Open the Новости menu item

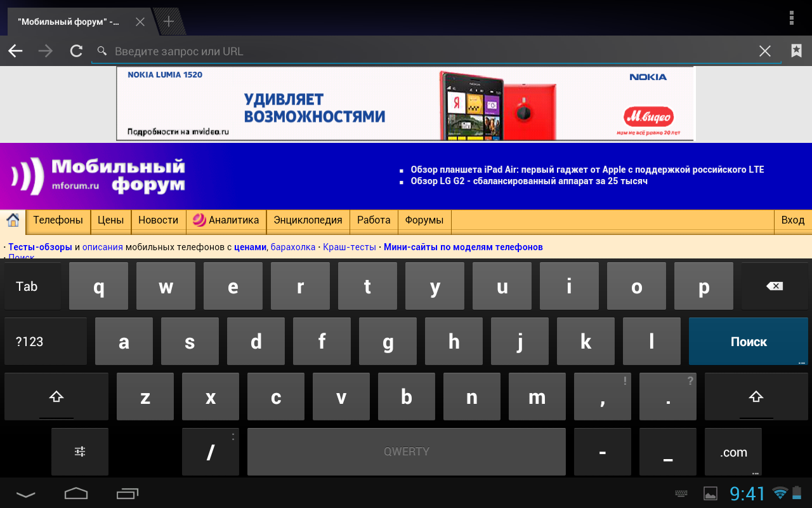[158, 220]
